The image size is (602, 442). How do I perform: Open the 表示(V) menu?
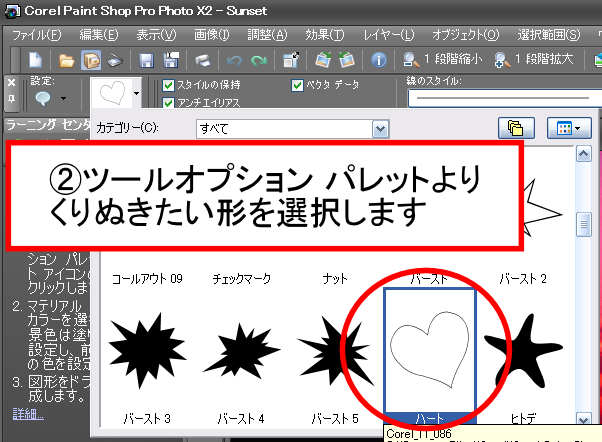click(x=156, y=35)
